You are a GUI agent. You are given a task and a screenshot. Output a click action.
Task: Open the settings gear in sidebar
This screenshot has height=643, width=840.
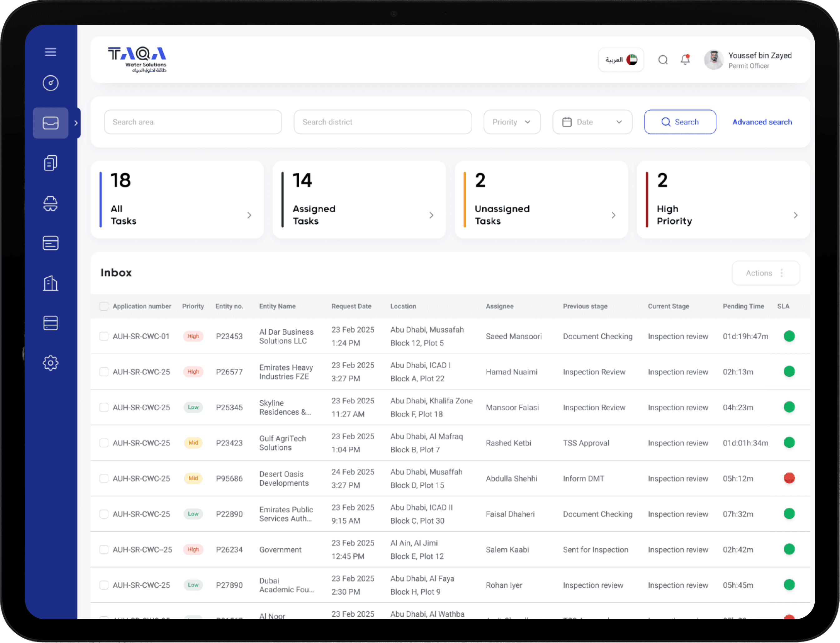[51, 363]
